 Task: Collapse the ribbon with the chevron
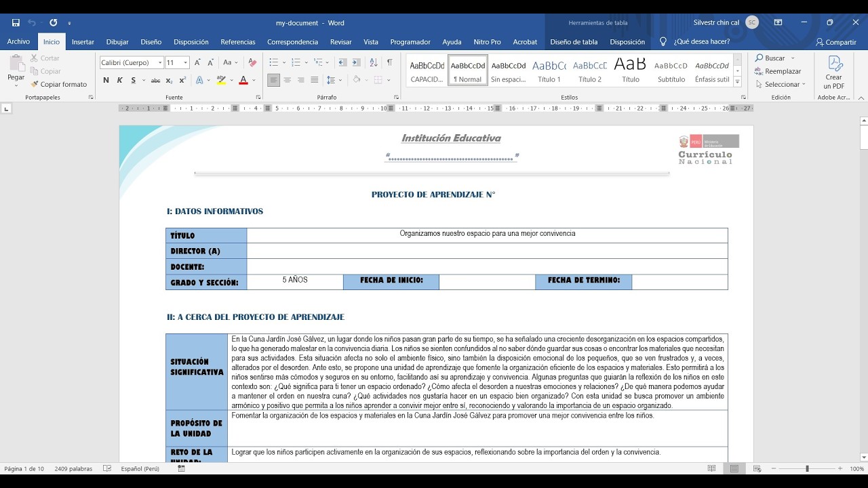861,98
